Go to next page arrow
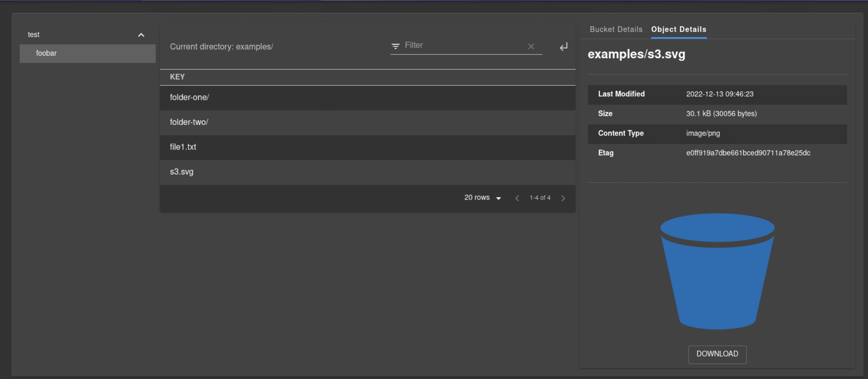The image size is (868, 379). coord(563,198)
